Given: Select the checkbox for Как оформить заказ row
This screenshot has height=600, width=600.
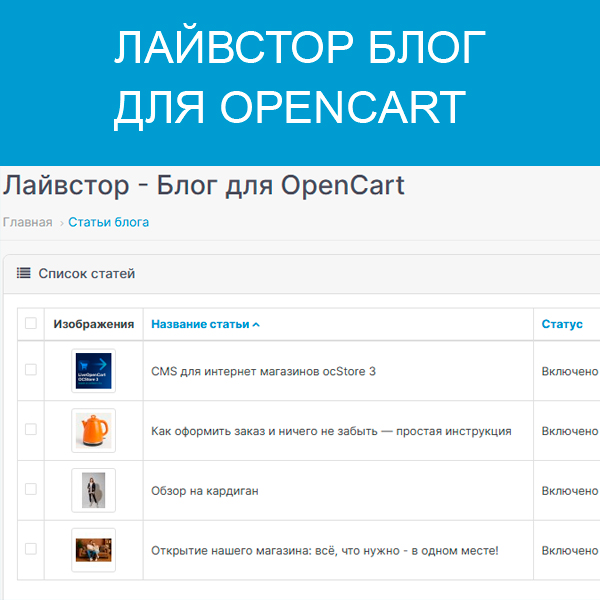Looking at the screenshot, I should [x=31, y=430].
